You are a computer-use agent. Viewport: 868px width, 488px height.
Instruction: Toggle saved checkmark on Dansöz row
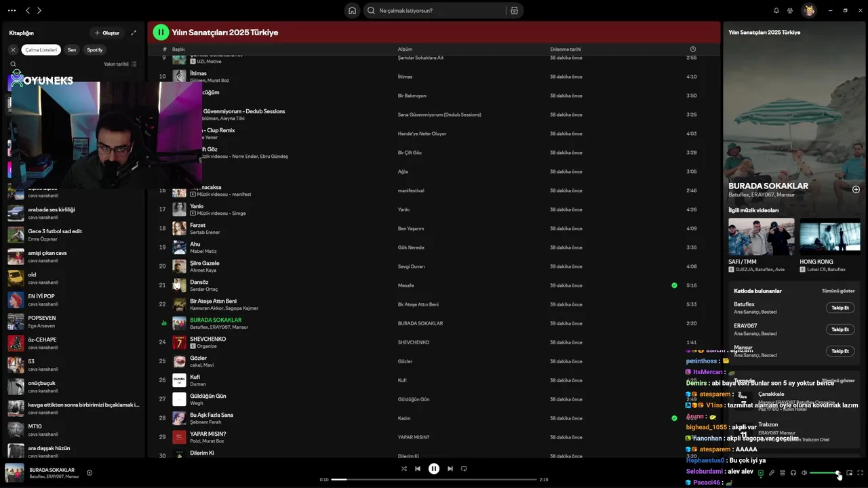[x=674, y=285]
